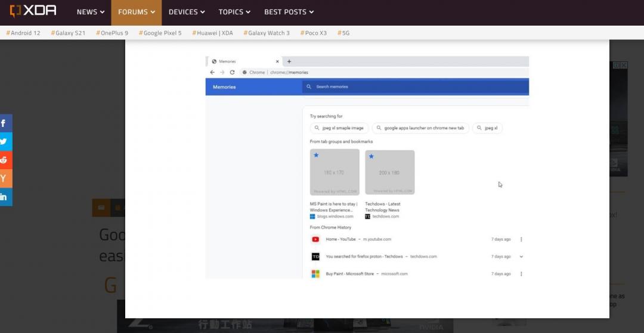Viewport: 644px width, 333px height.
Task: Click the XDA logo
Action: pos(33,11)
